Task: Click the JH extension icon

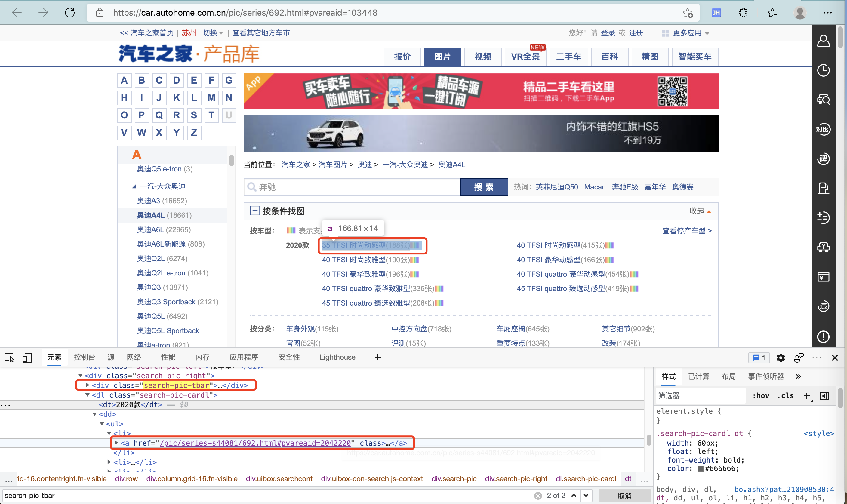Action: (x=716, y=13)
